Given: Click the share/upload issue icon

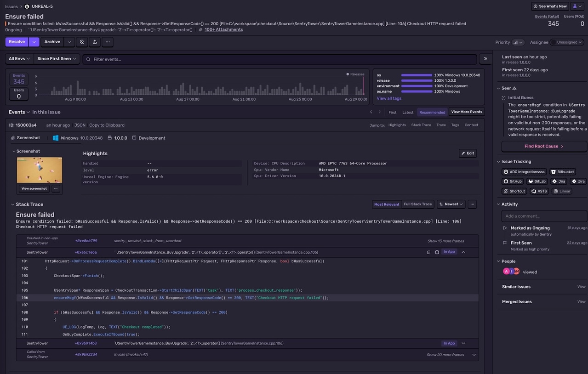Looking at the screenshot, I should coord(95,42).
